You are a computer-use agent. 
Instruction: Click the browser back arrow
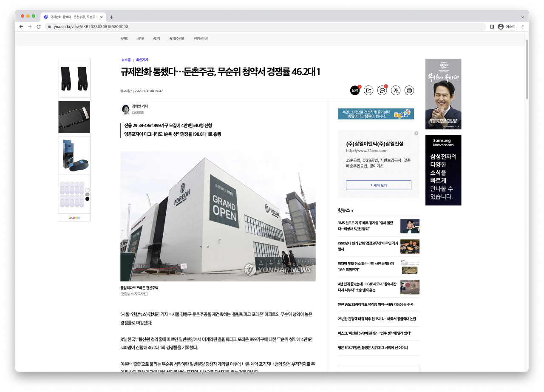(21, 26)
